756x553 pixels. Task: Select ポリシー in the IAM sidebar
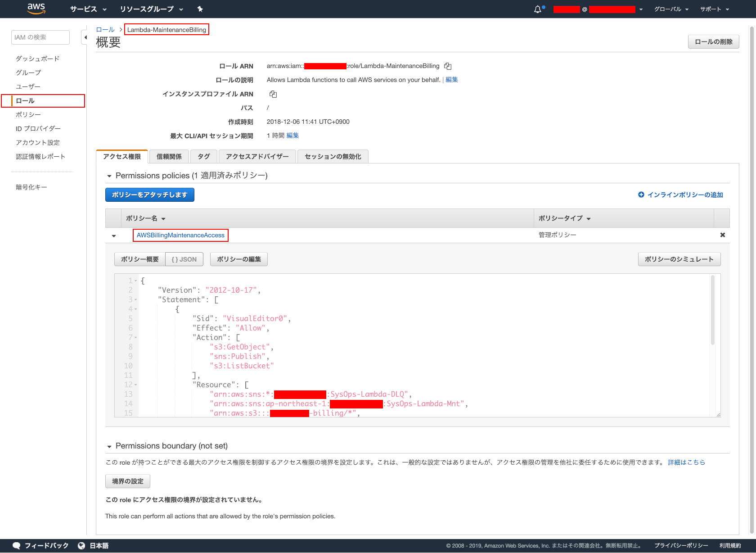point(27,114)
